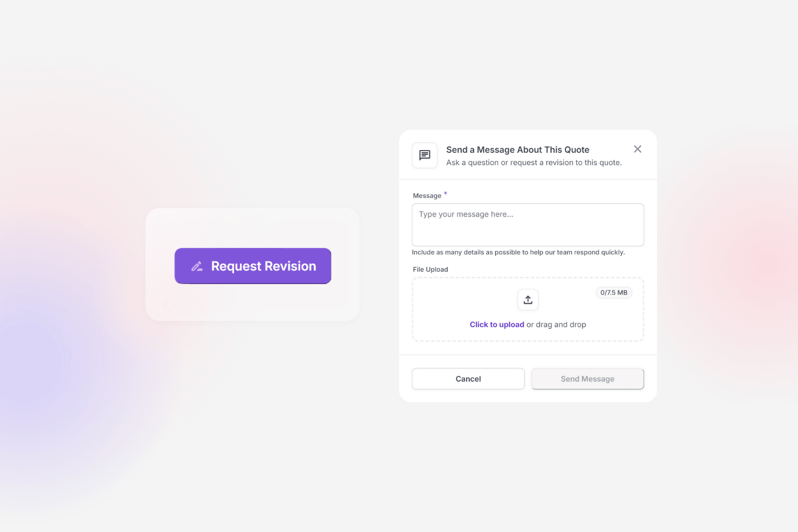Click the Message field label
798x532 pixels.
(427, 196)
